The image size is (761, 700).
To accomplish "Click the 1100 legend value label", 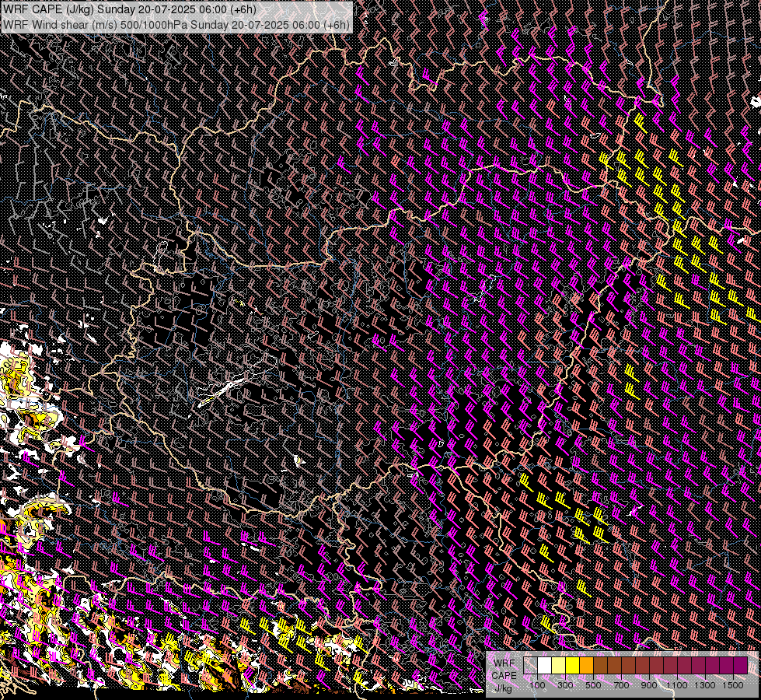I will [x=676, y=685].
